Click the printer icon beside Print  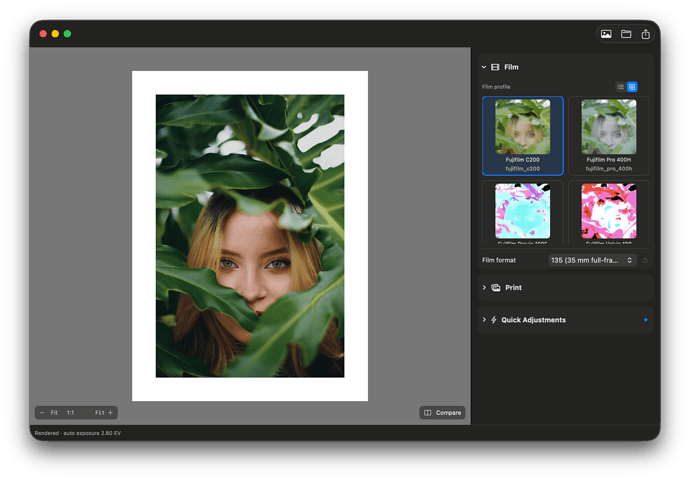(495, 287)
